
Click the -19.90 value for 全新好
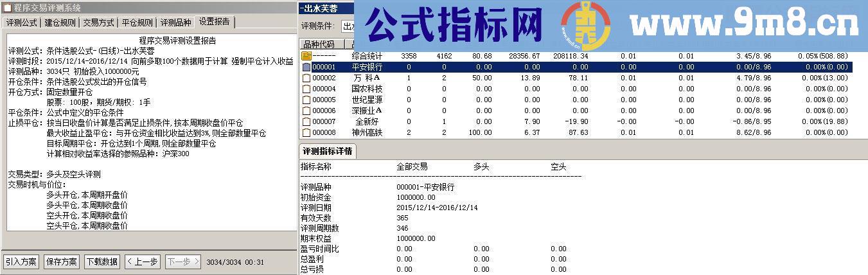[577, 121]
